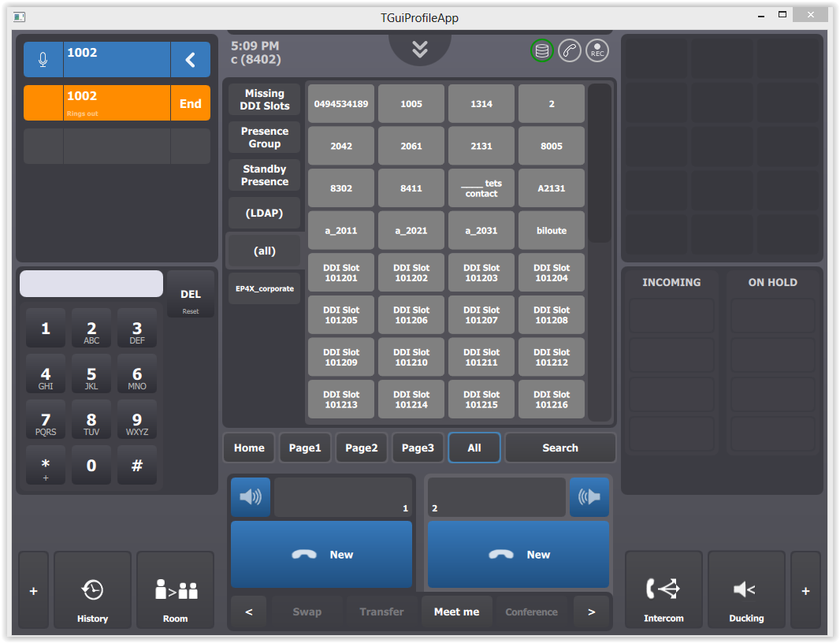Open the database directory icon
Viewport: 840px width, 643px height.
(x=541, y=51)
